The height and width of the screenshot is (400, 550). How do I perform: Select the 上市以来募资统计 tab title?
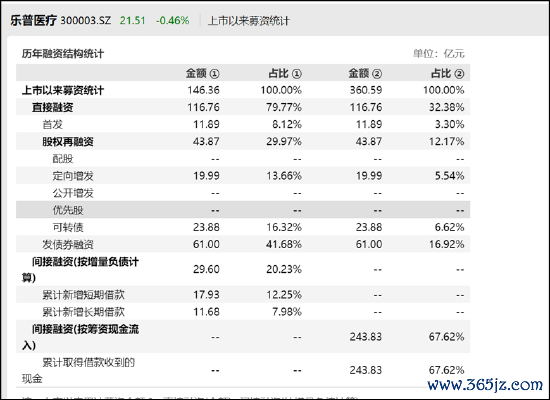(248, 21)
